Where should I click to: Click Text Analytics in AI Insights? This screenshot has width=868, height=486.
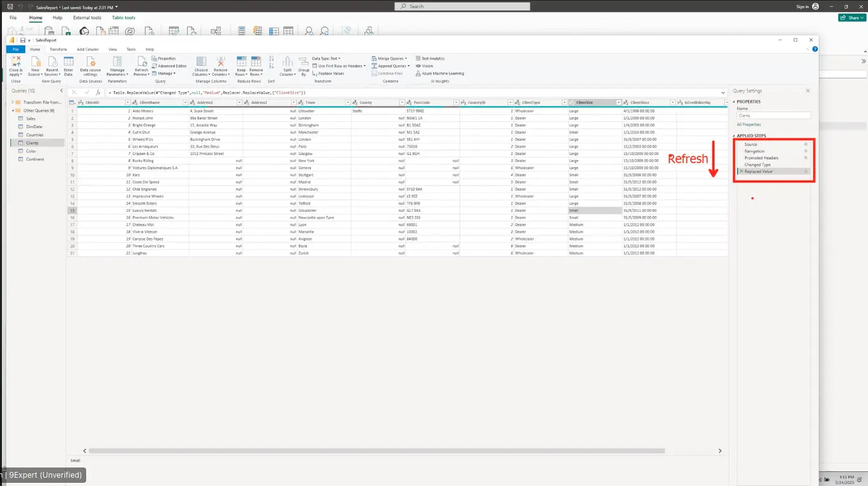[430, 59]
